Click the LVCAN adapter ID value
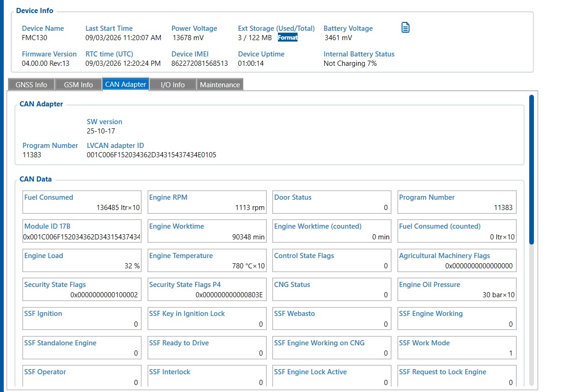Screen dimensions: 561x392 [151, 155]
